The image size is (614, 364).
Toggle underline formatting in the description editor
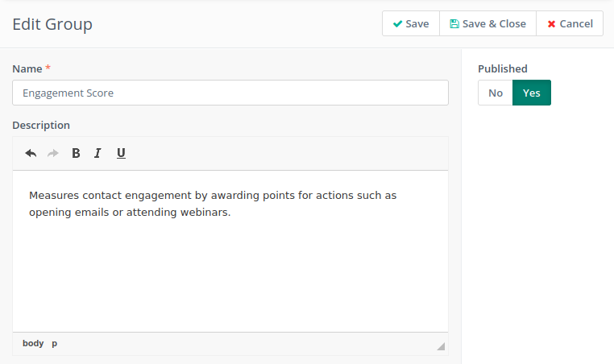click(121, 153)
